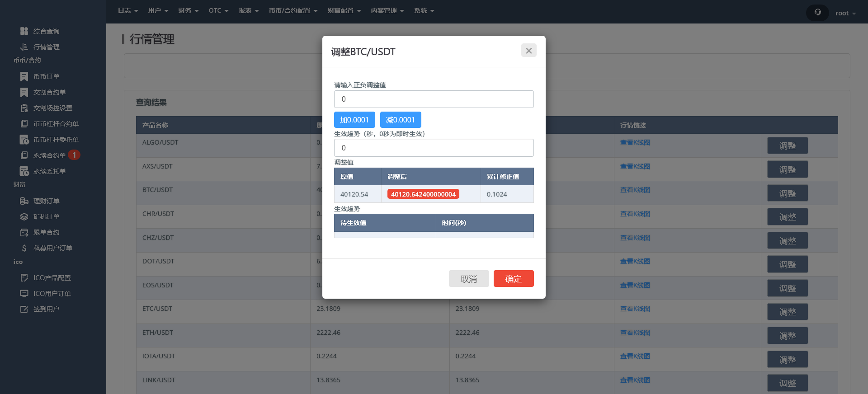The height and width of the screenshot is (394, 868).
Task: Click the 行情管理 sidebar icon
Action: click(24, 47)
